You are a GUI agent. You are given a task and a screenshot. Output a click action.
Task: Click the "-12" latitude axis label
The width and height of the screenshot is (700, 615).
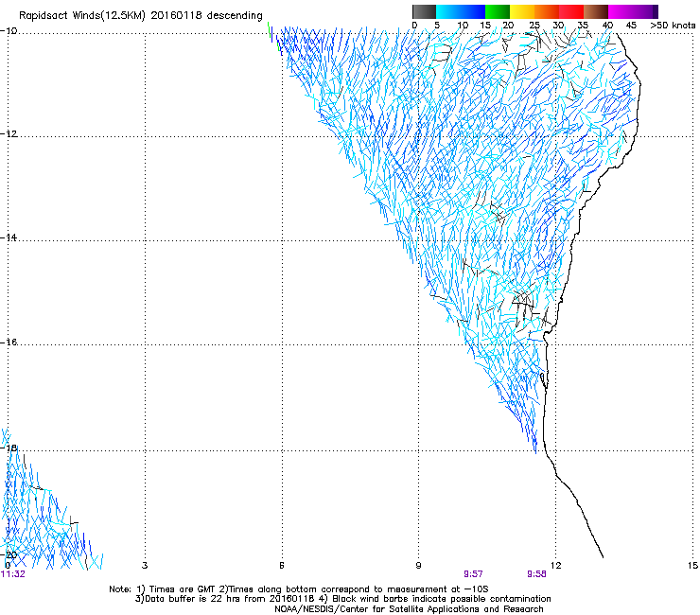9,134
